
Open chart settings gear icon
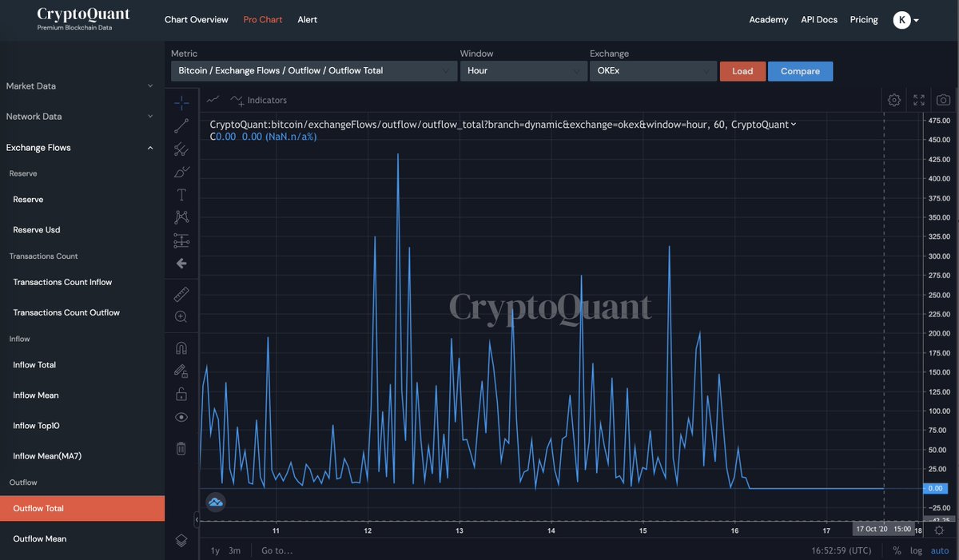click(x=894, y=100)
